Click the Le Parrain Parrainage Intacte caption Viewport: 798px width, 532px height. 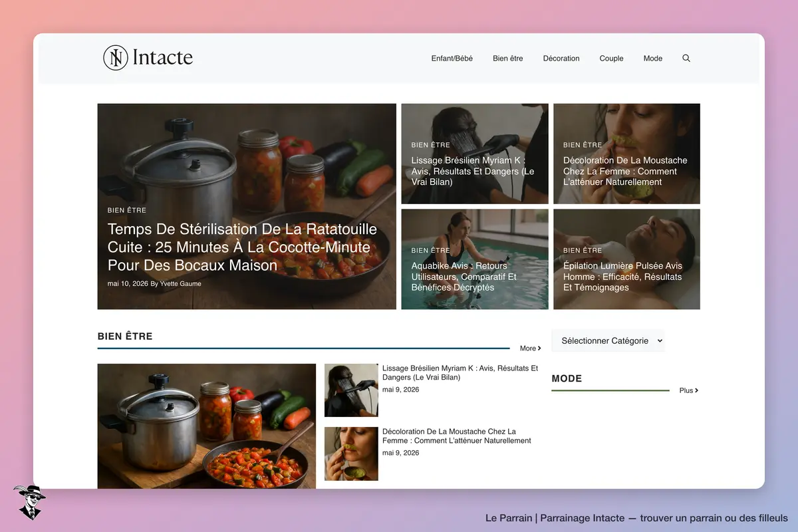coord(637,518)
